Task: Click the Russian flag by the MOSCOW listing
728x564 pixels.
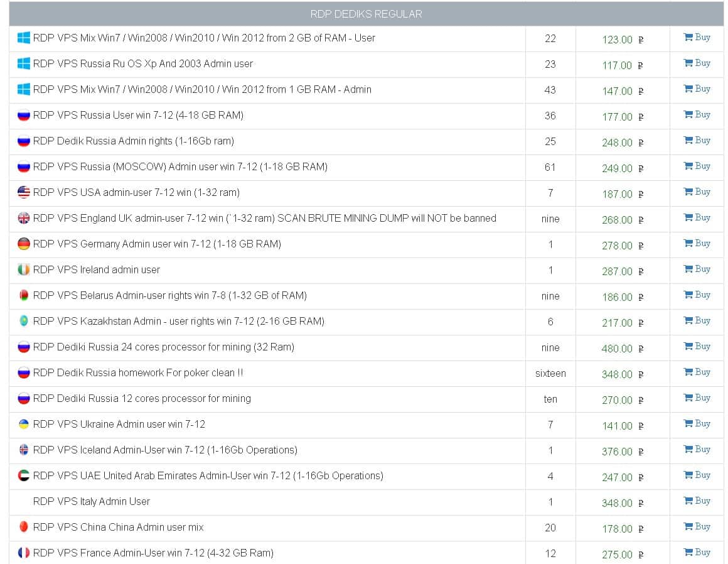Action: pos(24,167)
